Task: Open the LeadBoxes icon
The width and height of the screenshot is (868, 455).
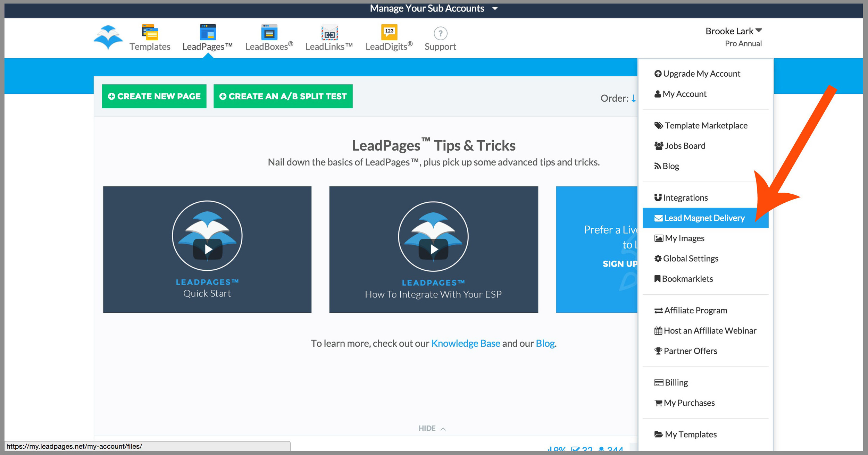Action: coord(269,32)
